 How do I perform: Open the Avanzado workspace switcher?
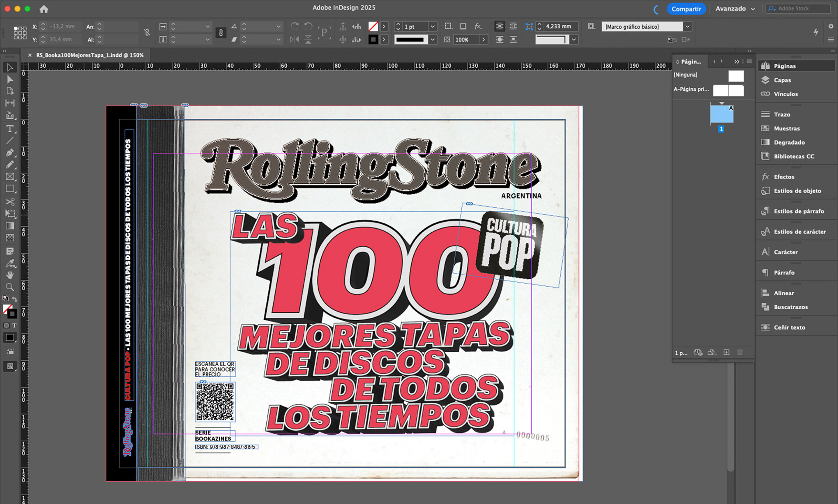[735, 9]
